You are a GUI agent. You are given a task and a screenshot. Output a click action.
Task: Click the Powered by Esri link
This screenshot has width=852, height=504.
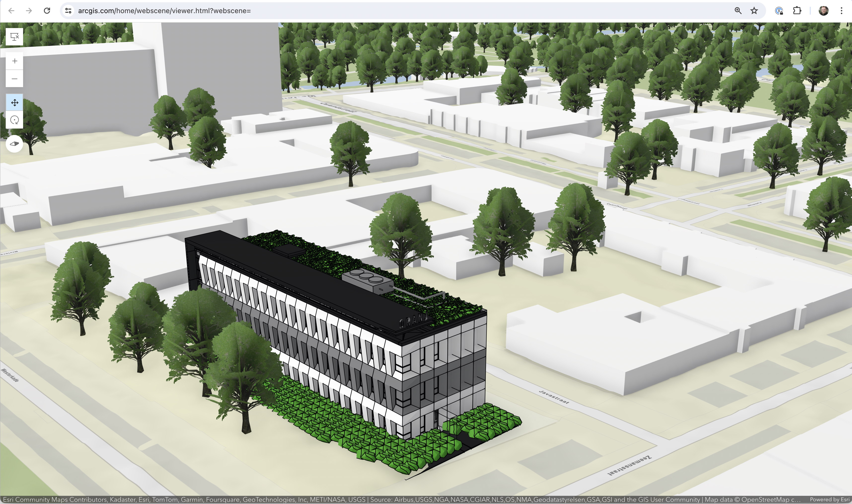coord(830,500)
